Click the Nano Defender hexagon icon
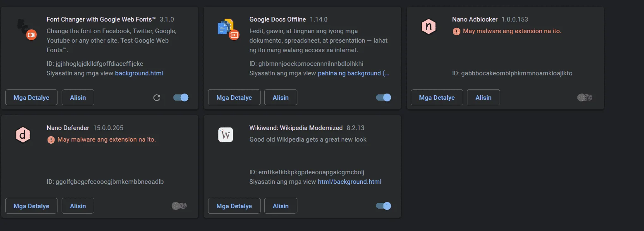The height and width of the screenshot is (231, 644). click(23, 135)
